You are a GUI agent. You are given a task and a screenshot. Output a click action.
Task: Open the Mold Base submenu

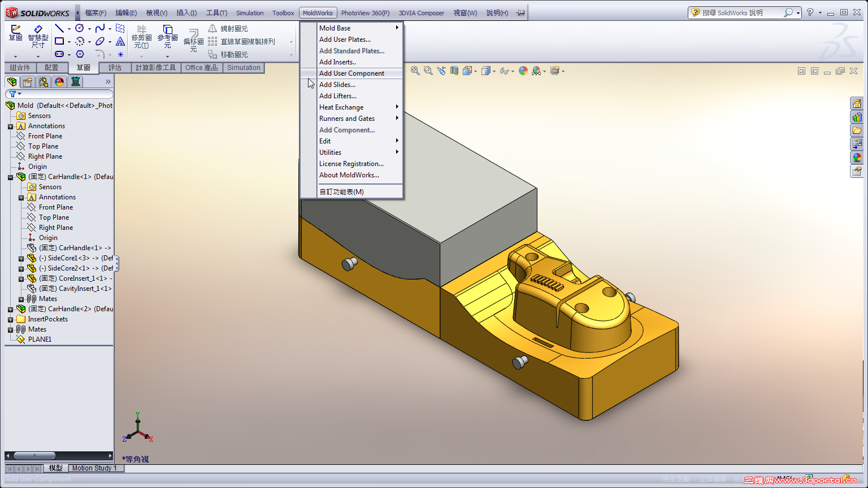coord(351,28)
